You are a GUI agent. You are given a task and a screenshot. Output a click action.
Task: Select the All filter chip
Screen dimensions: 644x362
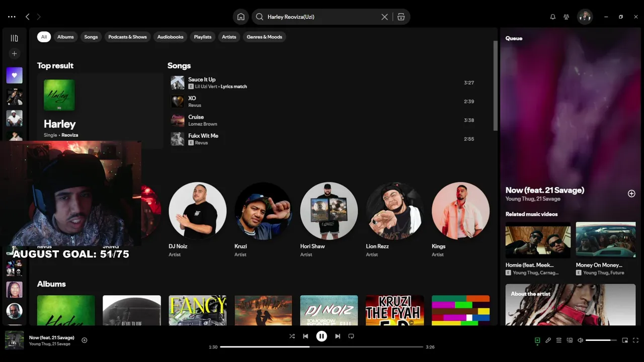click(x=44, y=37)
